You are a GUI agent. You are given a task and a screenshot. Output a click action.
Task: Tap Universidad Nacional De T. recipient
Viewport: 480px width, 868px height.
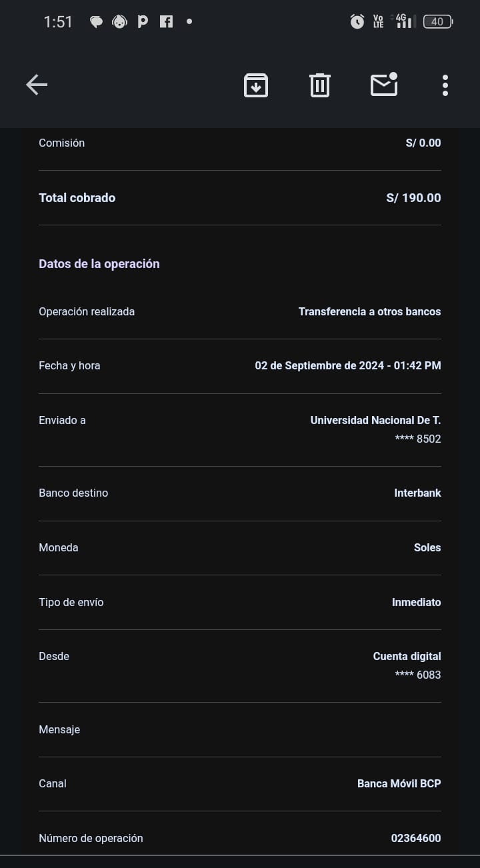coord(375,420)
